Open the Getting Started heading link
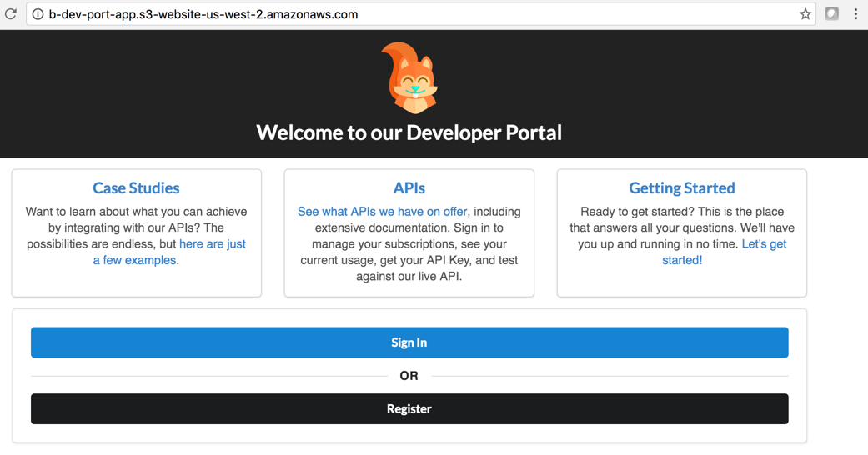Image resolution: width=868 pixels, height=455 pixels. pos(682,188)
